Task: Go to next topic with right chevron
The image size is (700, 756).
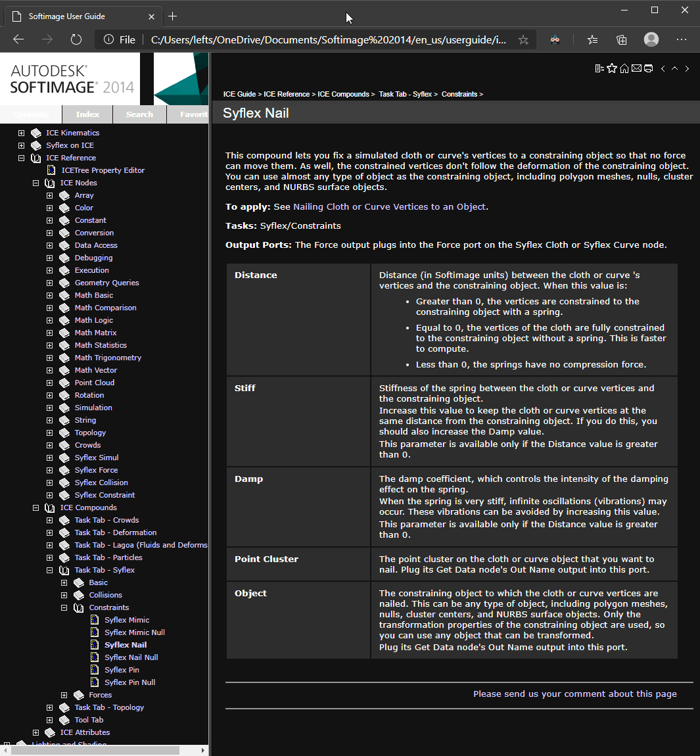Action: [687, 68]
